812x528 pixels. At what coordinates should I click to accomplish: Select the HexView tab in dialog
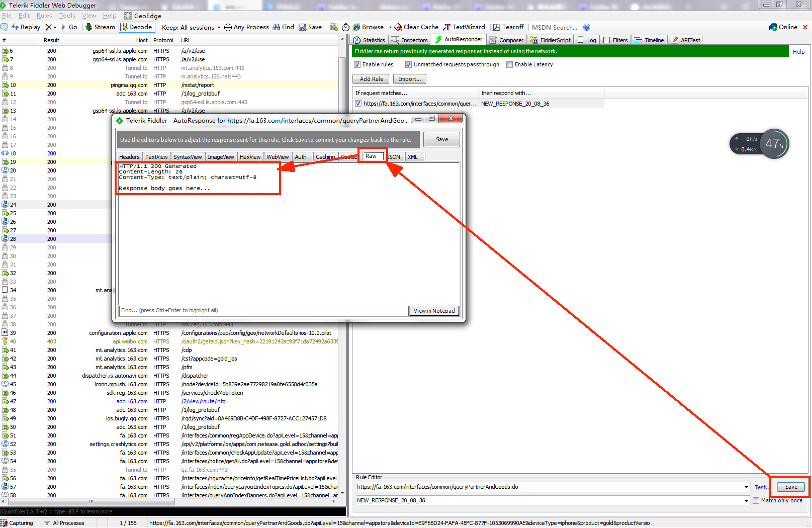click(250, 157)
